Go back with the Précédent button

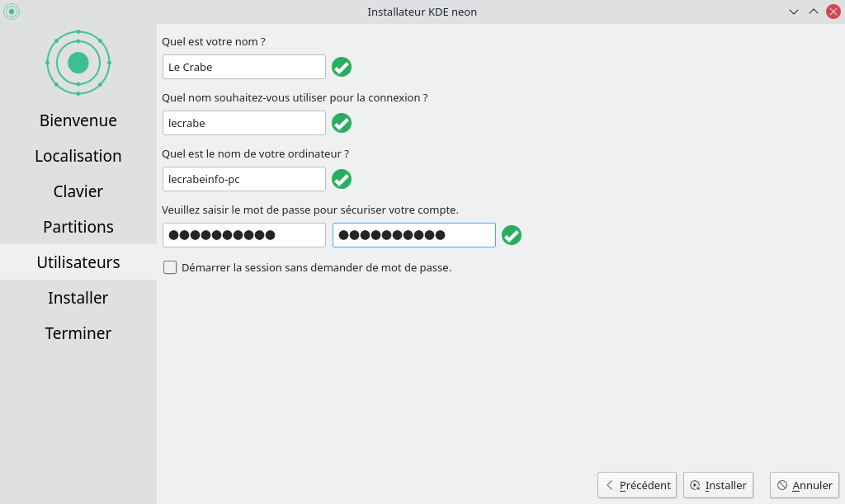coord(637,485)
